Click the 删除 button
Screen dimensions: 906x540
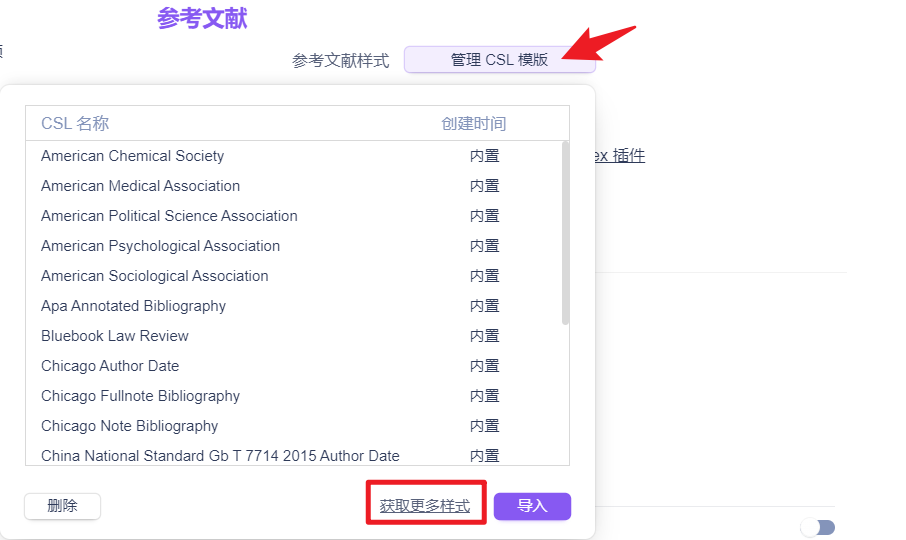[x=62, y=506]
